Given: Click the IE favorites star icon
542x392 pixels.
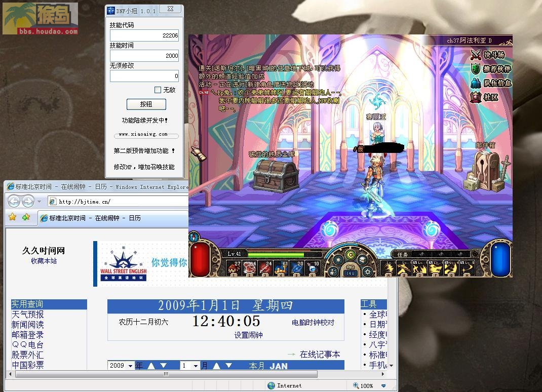Looking at the screenshot, I should (x=13, y=217).
